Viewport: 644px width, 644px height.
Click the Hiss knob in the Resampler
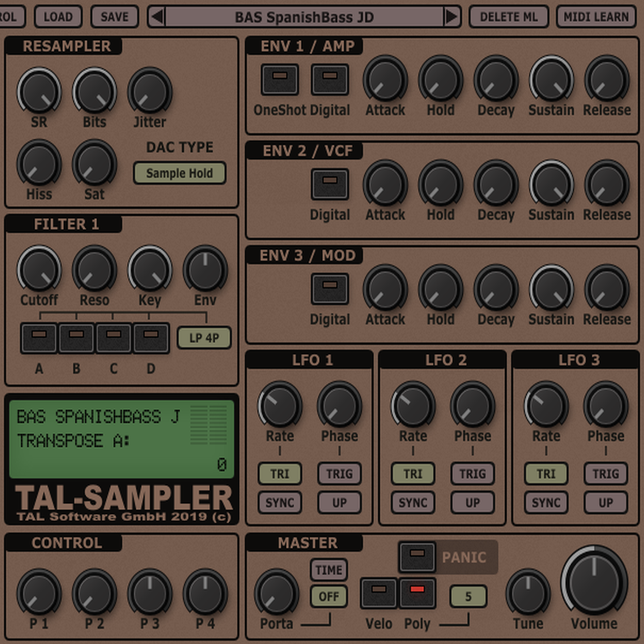(39, 165)
